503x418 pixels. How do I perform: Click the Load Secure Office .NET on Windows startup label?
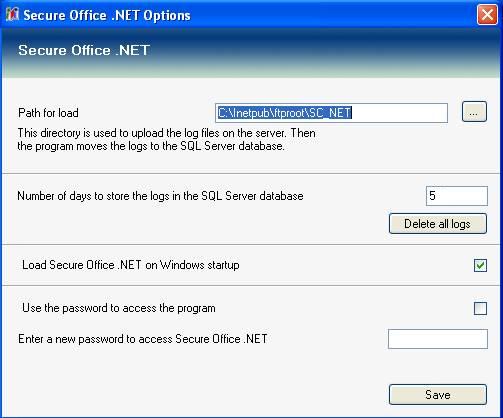[131, 265]
